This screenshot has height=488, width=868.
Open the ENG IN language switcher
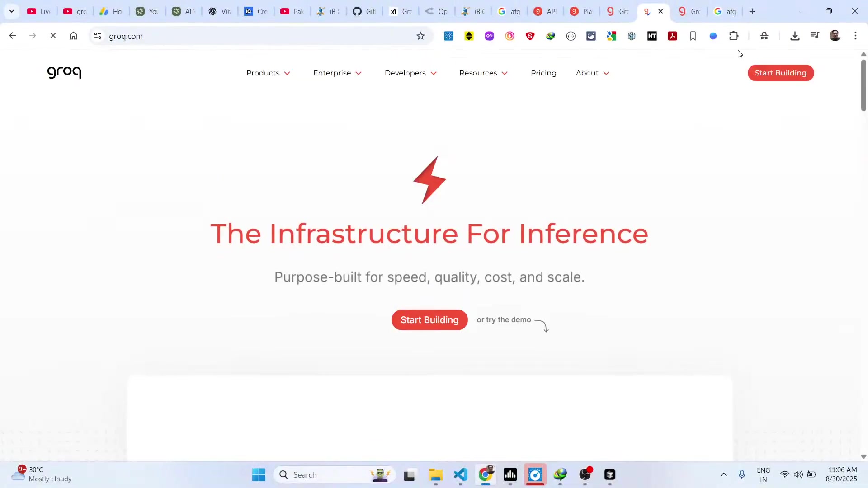point(763,474)
